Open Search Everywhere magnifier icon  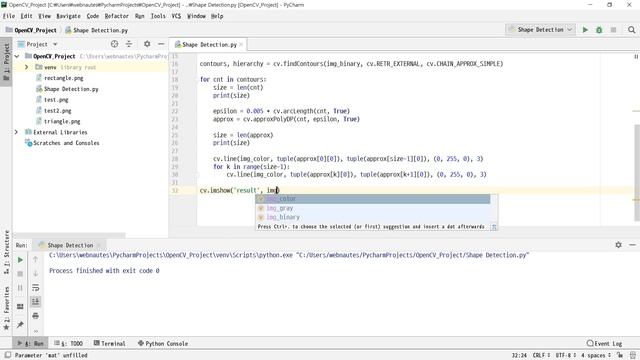click(x=631, y=30)
